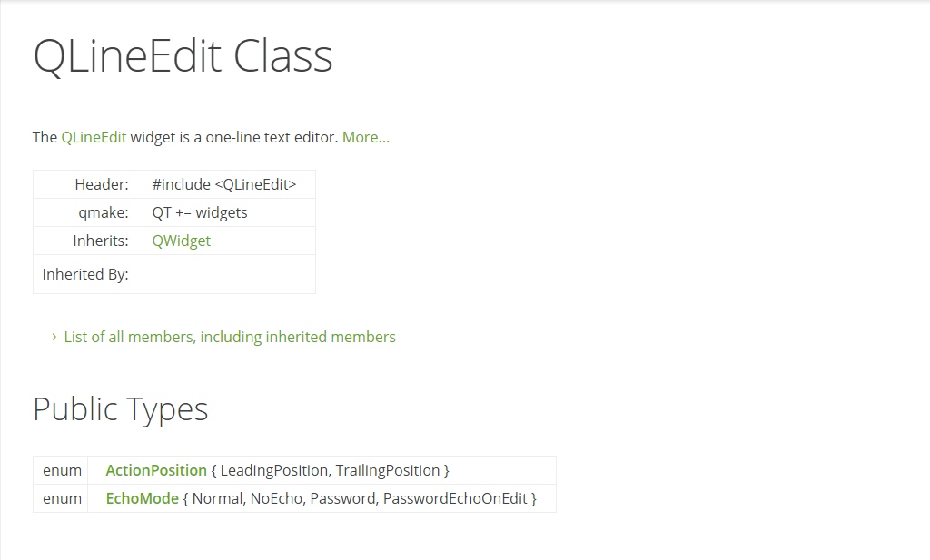Open List of all members, including inherited members
This screenshot has width=930, height=560.
[230, 338]
